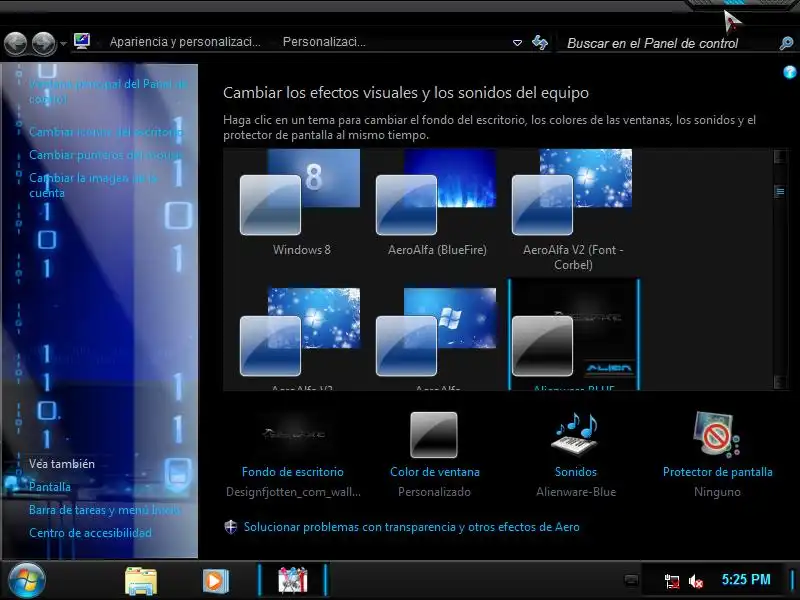The image size is (800, 600).
Task: Click the Personalization window taskbar button
Action: (x=292, y=580)
